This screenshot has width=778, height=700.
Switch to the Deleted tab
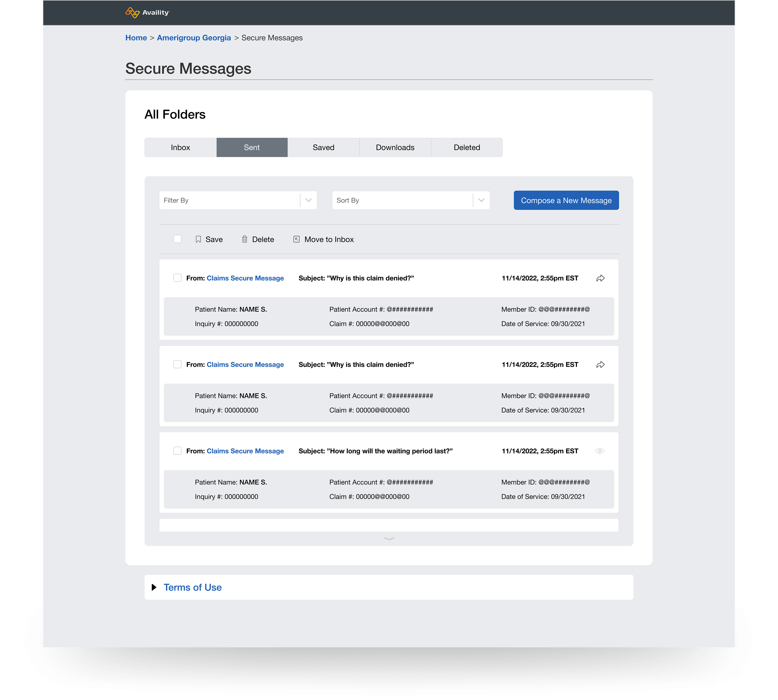(466, 147)
